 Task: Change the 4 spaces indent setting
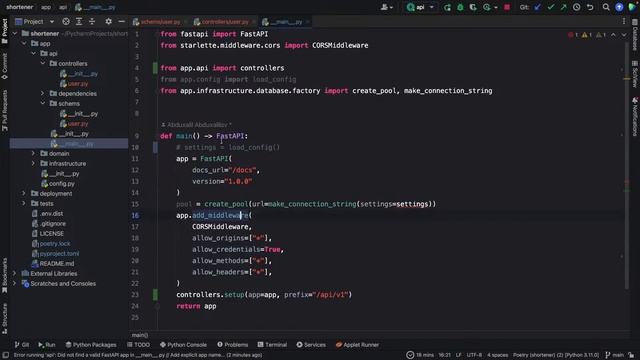tap(498, 355)
